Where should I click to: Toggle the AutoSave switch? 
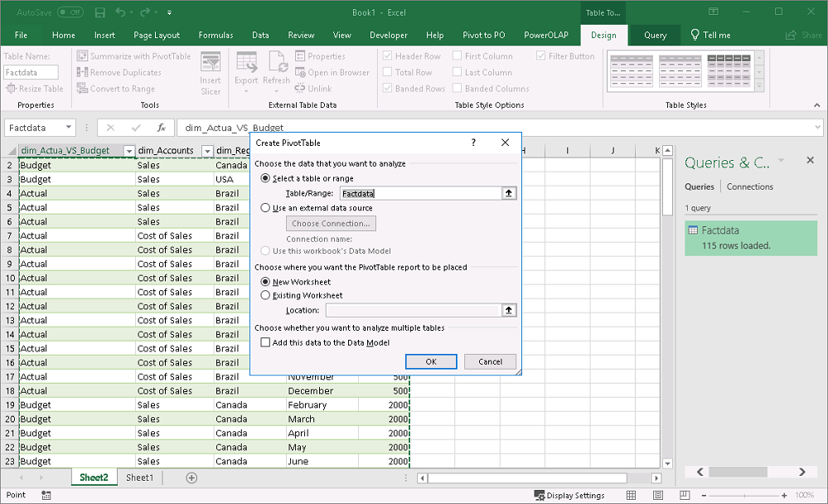(x=70, y=12)
